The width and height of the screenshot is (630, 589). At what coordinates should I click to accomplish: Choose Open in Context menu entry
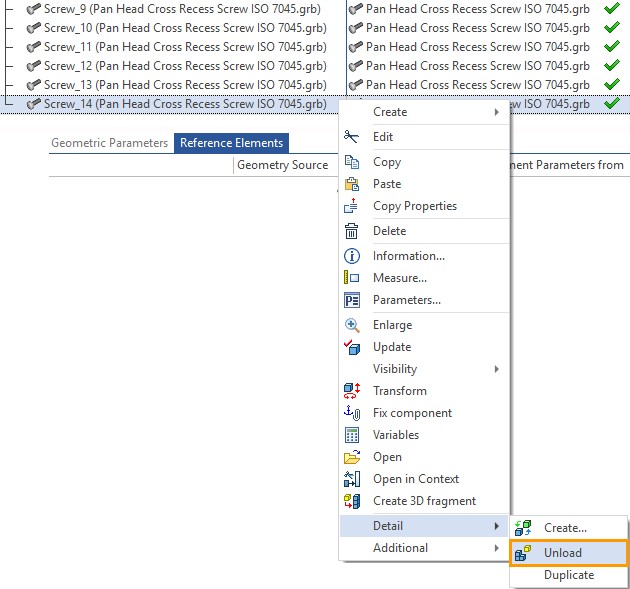tap(416, 479)
